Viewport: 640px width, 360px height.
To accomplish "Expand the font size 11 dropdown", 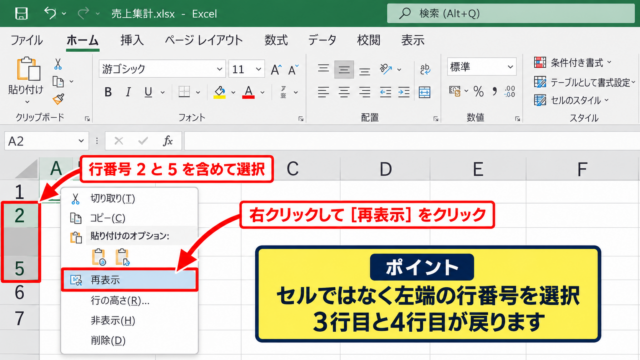I will click(258, 69).
